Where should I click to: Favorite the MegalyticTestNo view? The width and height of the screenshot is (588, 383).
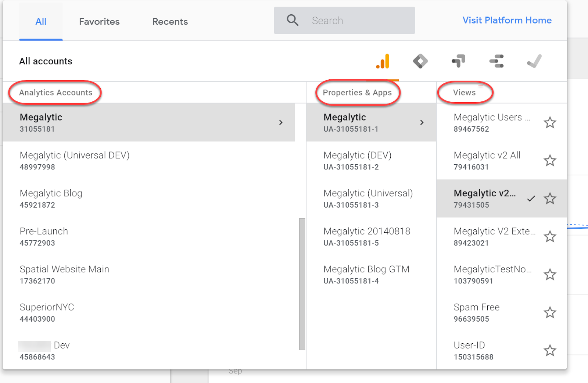550,275
